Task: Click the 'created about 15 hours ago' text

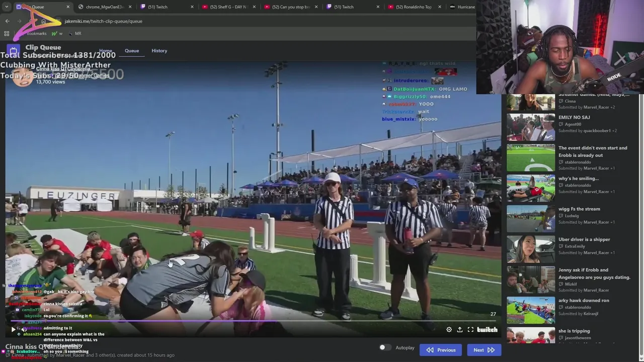Action: (146, 355)
